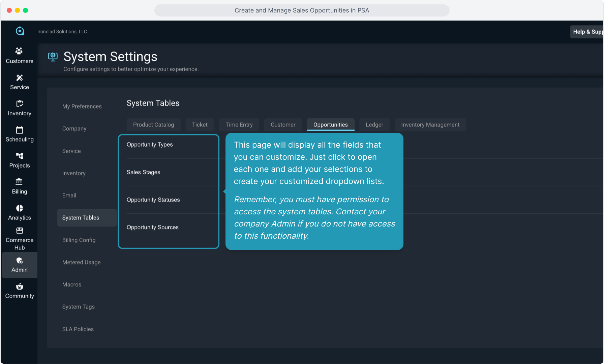Go to Inventory clipboard icon

pyautogui.click(x=19, y=104)
